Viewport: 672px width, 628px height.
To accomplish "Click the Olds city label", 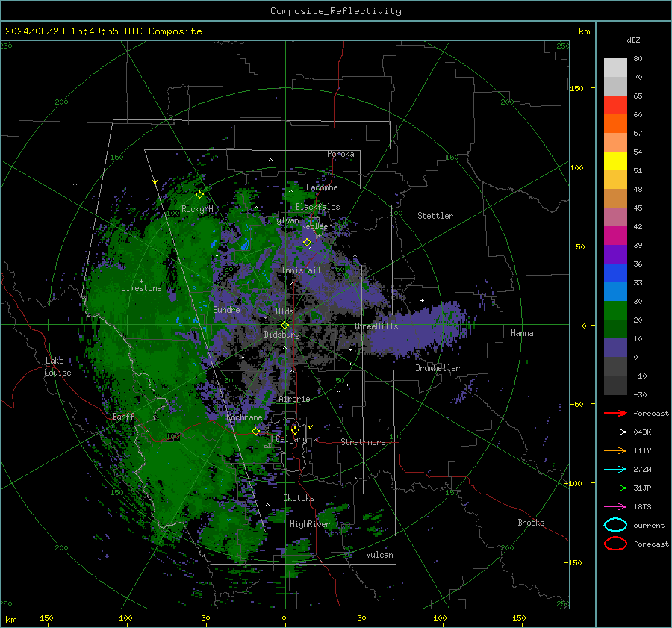I will click(284, 311).
